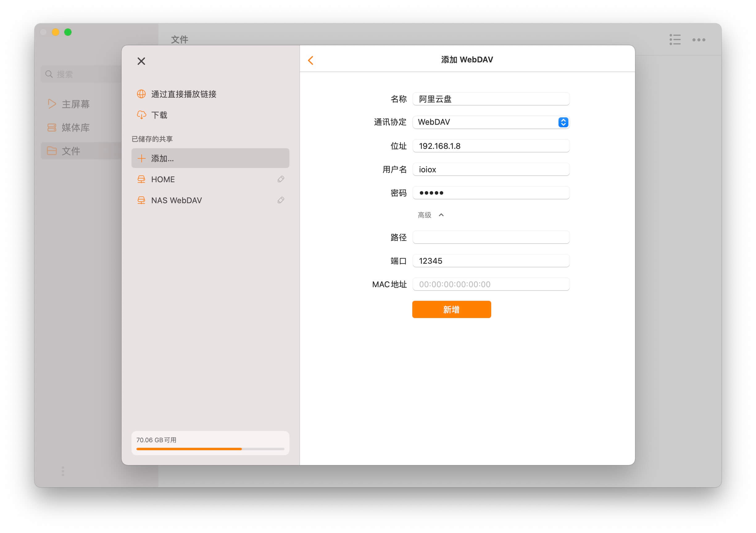Click the globe direct playback link icon
The height and width of the screenshot is (533, 756).
[141, 94]
